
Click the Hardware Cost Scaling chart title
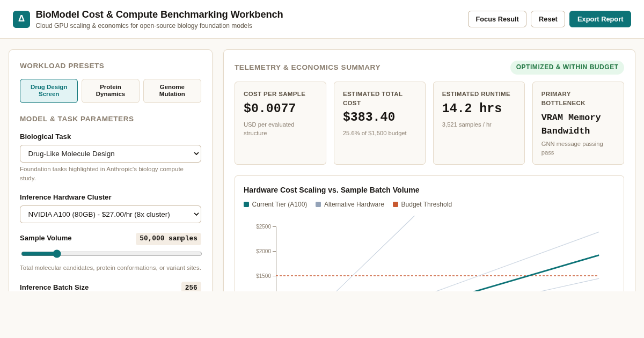[x=332, y=190]
